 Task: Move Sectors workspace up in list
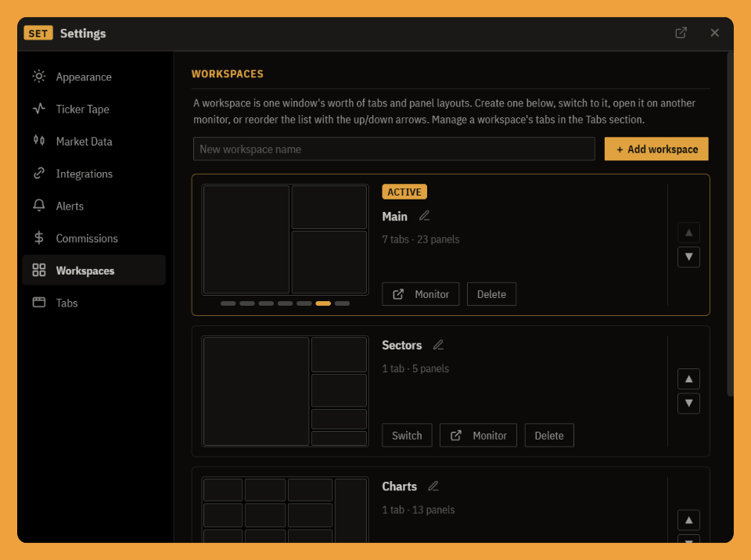coord(688,379)
